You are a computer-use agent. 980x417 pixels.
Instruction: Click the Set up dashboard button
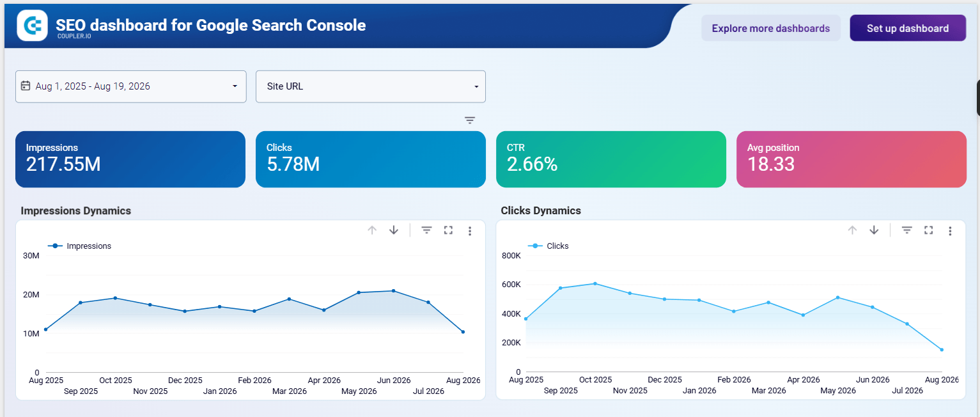coord(908,28)
